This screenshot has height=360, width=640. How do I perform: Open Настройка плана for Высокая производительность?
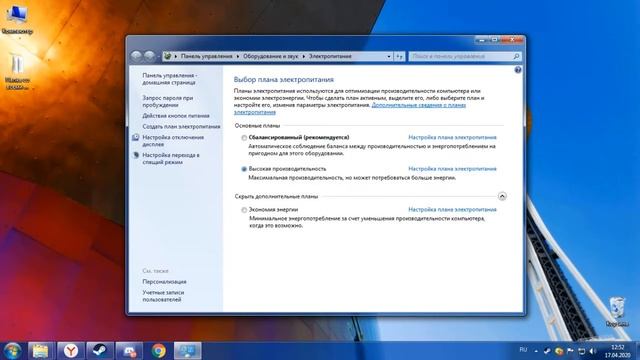tap(452, 169)
